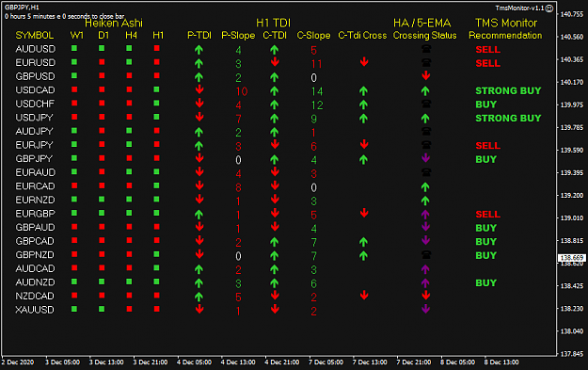
Task: Click the TmsMonitor-v1.1 indicator label
Action: tap(519, 8)
